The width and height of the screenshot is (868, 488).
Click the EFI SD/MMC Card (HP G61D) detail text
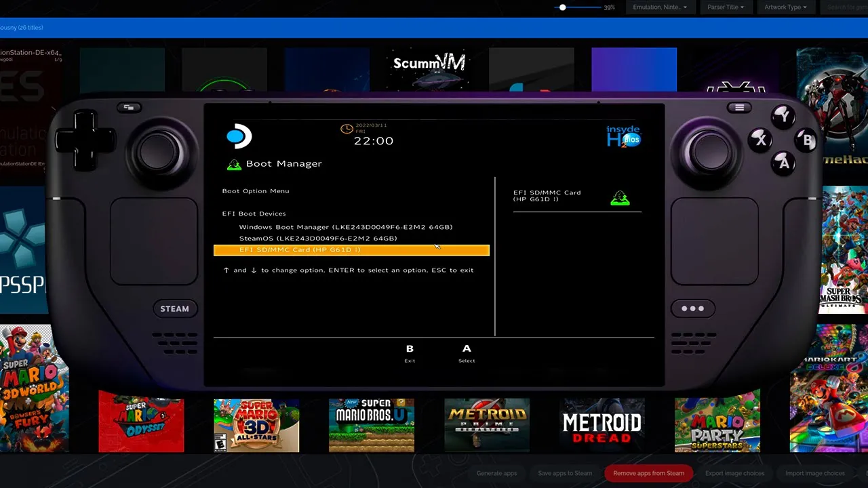coord(547,196)
